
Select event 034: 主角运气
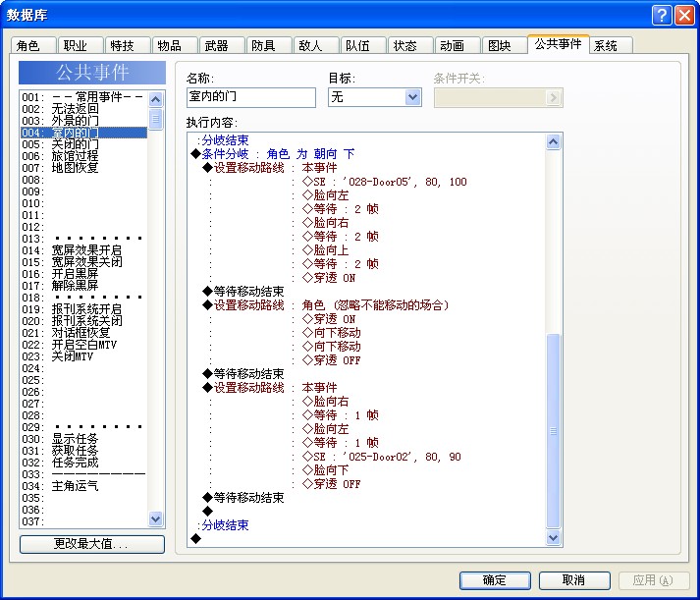(x=83, y=486)
